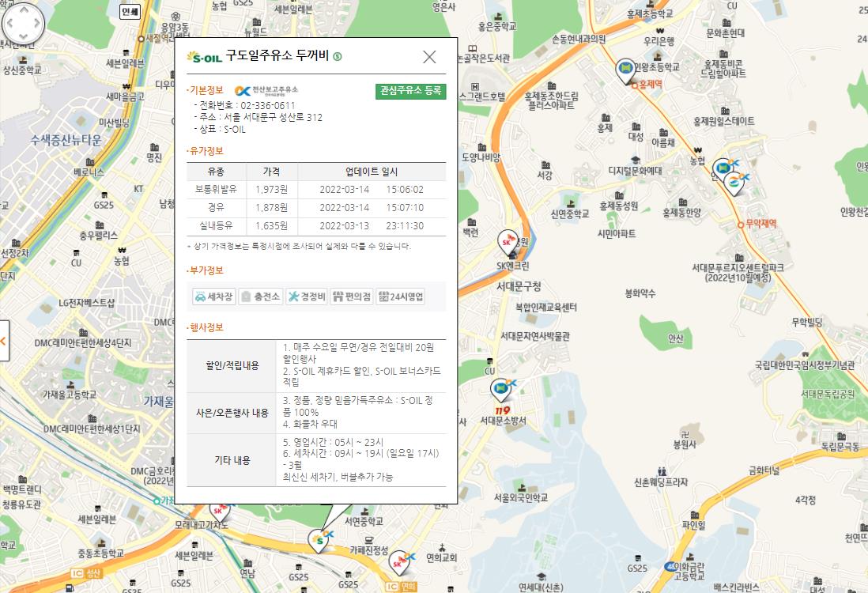Click the 수색증산뉴타운 label on map
Image resolution: width=868 pixels, height=593 pixels.
click(66, 140)
